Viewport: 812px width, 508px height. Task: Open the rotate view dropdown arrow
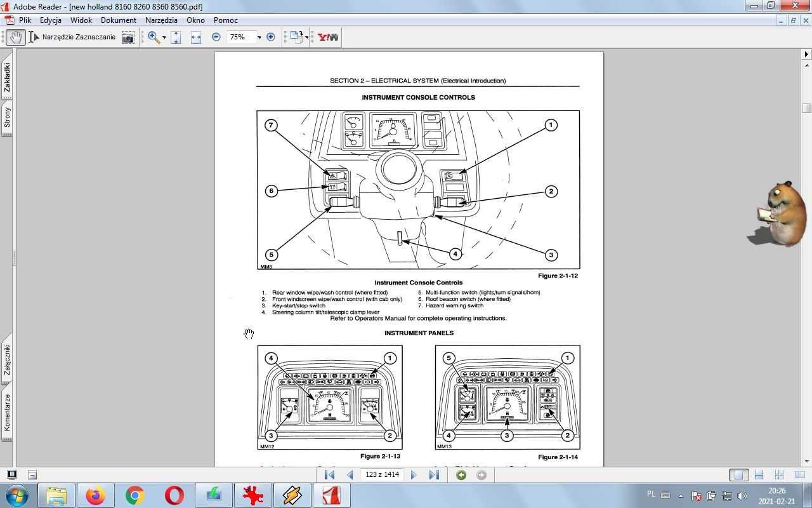tap(307, 37)
